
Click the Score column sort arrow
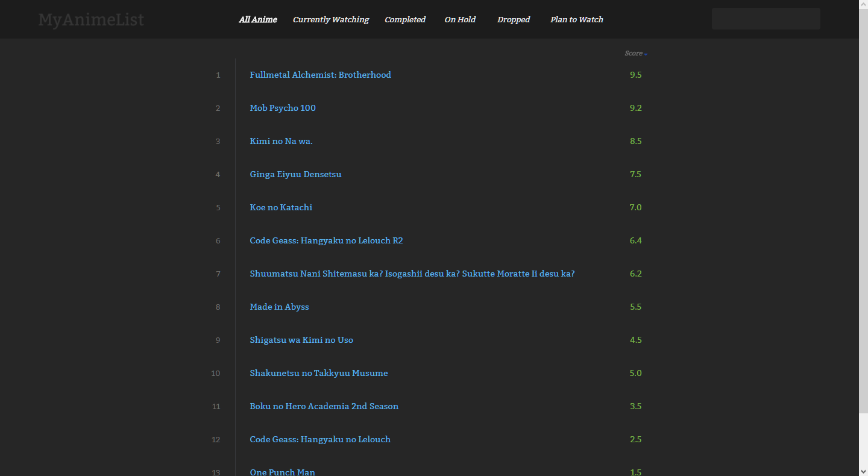tap(646, 54)
